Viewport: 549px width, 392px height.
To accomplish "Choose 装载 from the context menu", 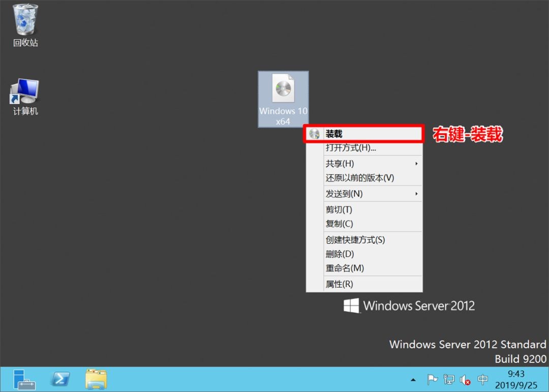I will (x=364, y=134).
